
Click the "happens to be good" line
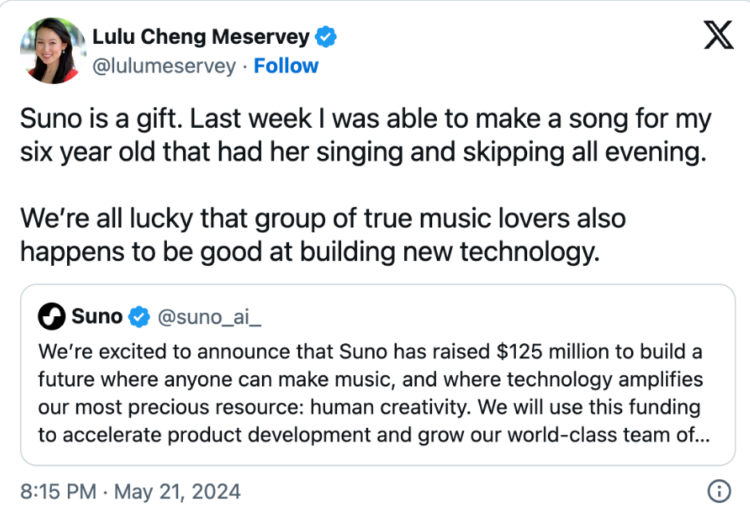(x=310, y=252)
